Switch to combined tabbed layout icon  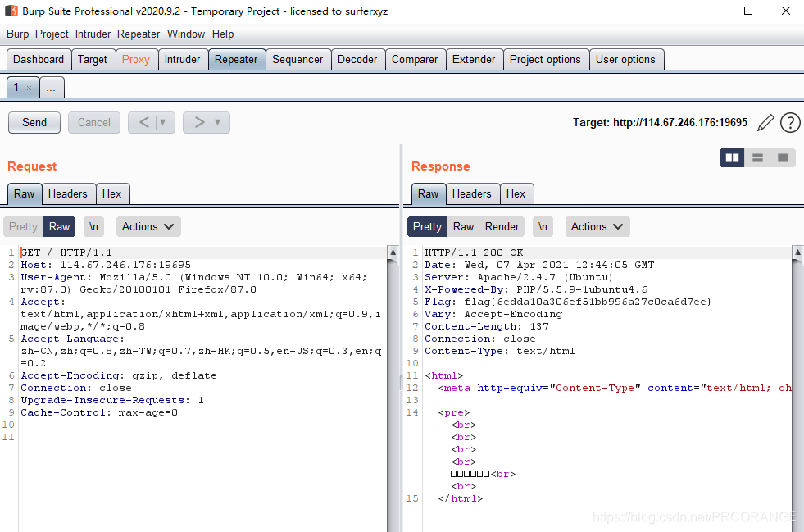pos(783,158)
